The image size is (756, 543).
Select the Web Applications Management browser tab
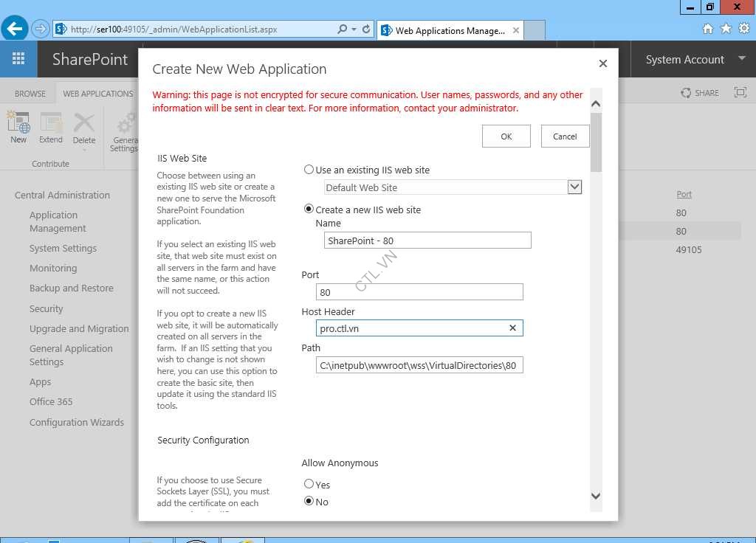click(449, 31)
